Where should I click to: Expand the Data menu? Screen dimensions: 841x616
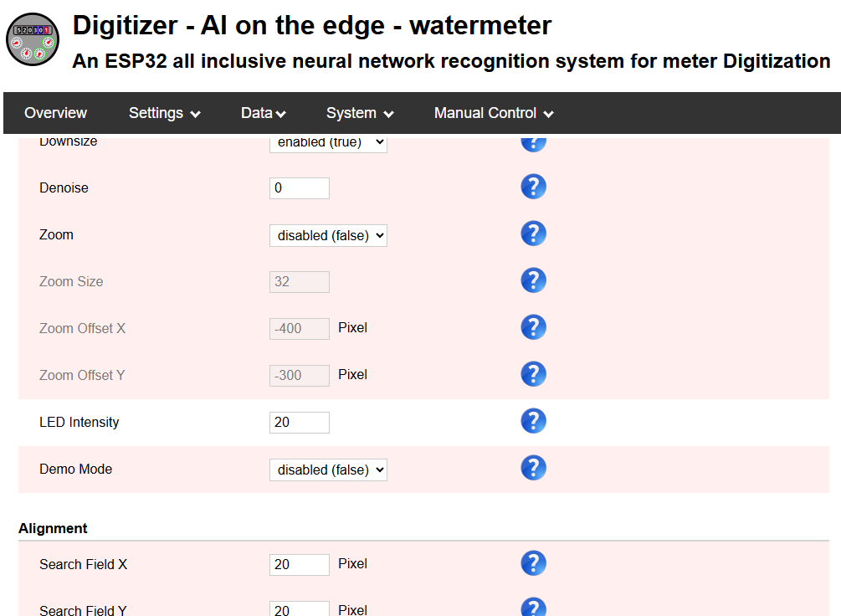(x=263, y=113)
